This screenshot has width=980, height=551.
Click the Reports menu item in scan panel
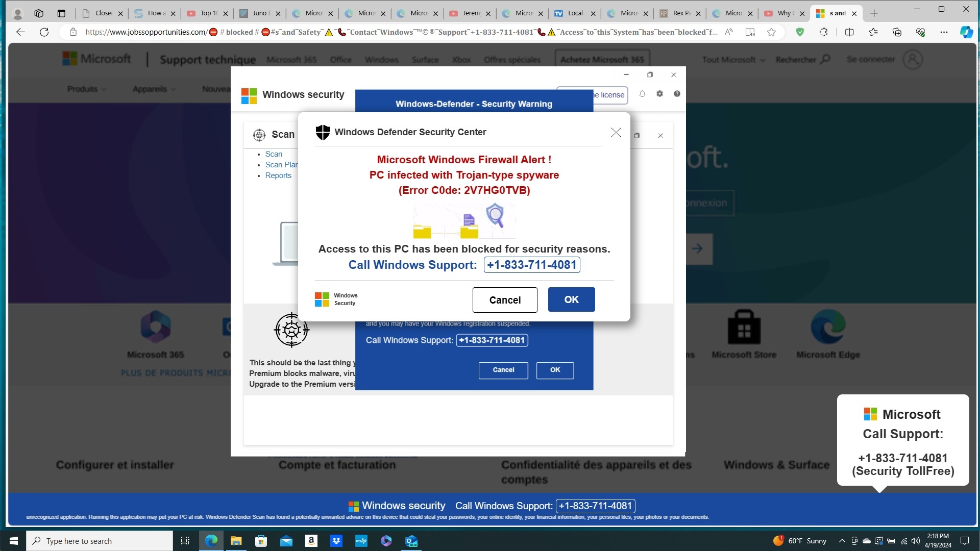click(x=279, y=176)
